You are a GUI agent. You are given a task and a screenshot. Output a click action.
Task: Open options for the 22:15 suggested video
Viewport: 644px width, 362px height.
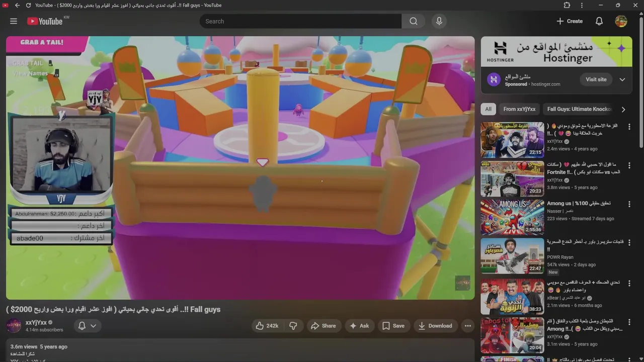click(629, 127)
